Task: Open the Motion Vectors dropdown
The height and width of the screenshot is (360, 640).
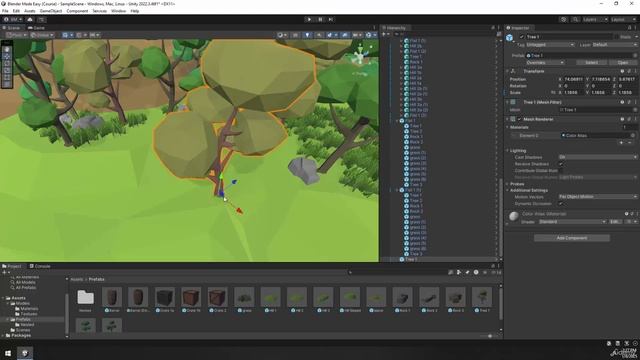Action: [x=598, y=197]
